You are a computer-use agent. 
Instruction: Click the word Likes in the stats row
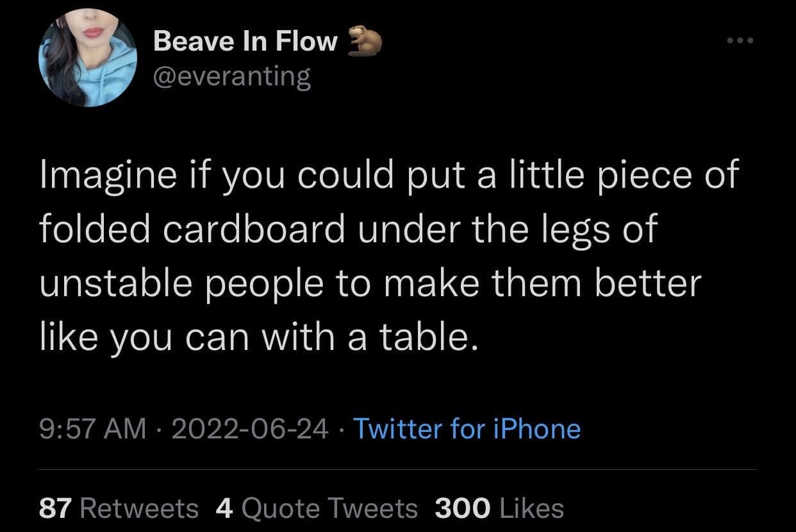531,508
